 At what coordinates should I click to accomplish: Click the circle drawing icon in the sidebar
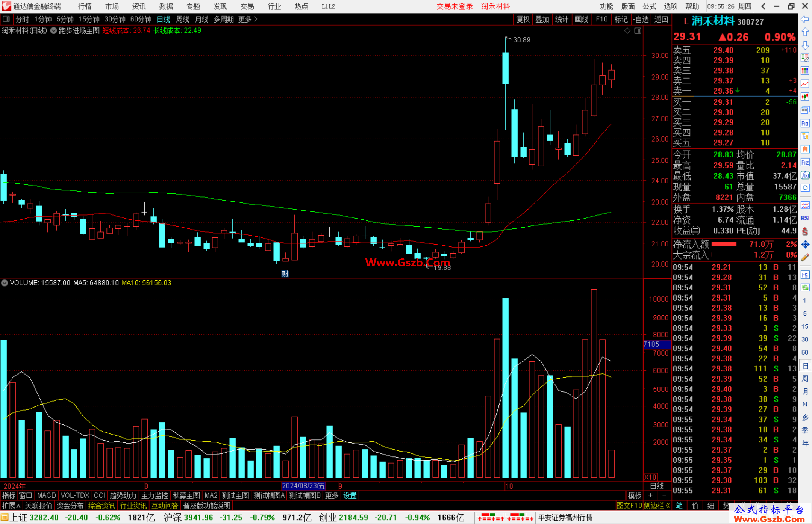coord(805,188)
